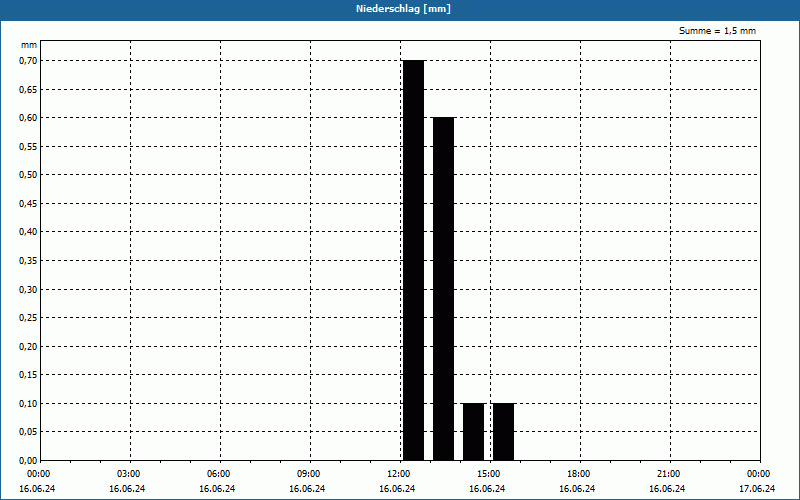Click the 16.06.24 date under 12:00
This screenshot has width=800, height=500.
[x=397, y=489]
